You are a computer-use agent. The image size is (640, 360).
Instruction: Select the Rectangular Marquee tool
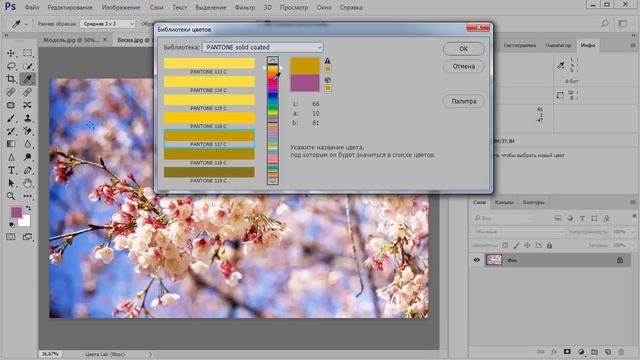pyautogui.click(x=27, y=53)
